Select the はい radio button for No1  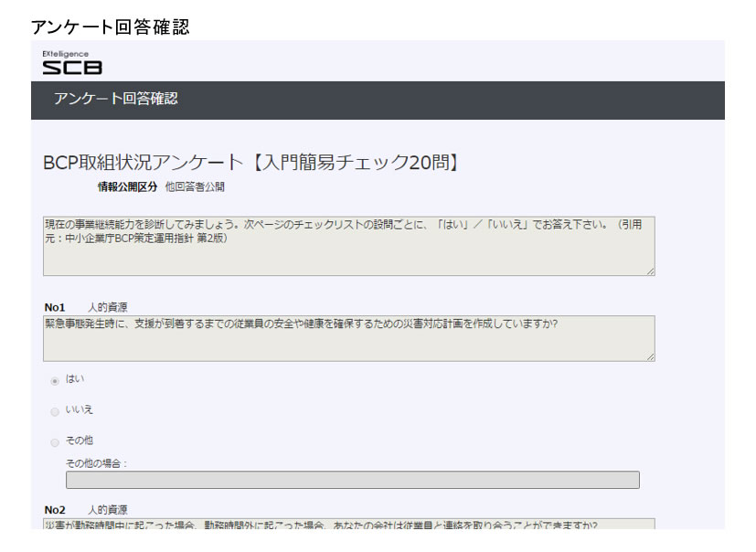click(x=55, y=381)
